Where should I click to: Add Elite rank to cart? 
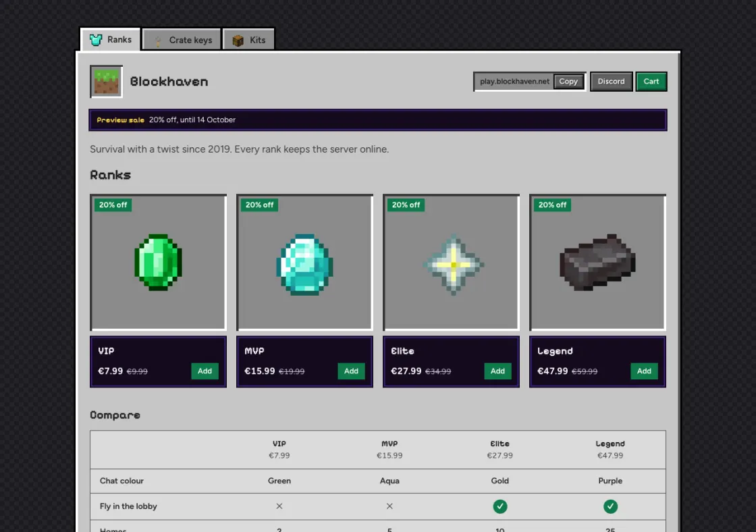pos(497,371)
